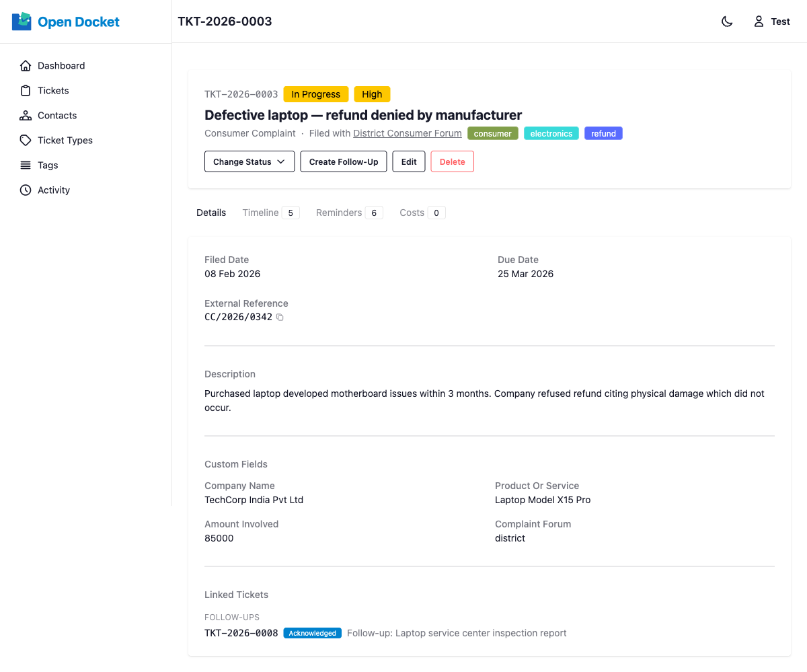The image size is (807, 672).
Task: Switch to the Timeline tab
Action: (270, 213)
